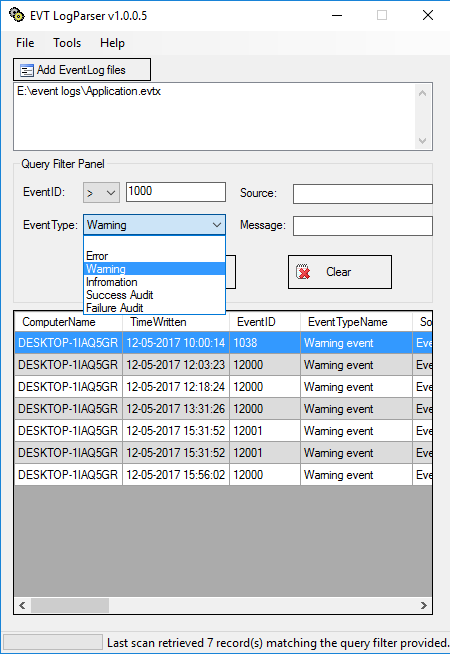Viewport: 450px width, 654px height.
Task: Minimize the EVT LogParser window
Action: point(337,15)
